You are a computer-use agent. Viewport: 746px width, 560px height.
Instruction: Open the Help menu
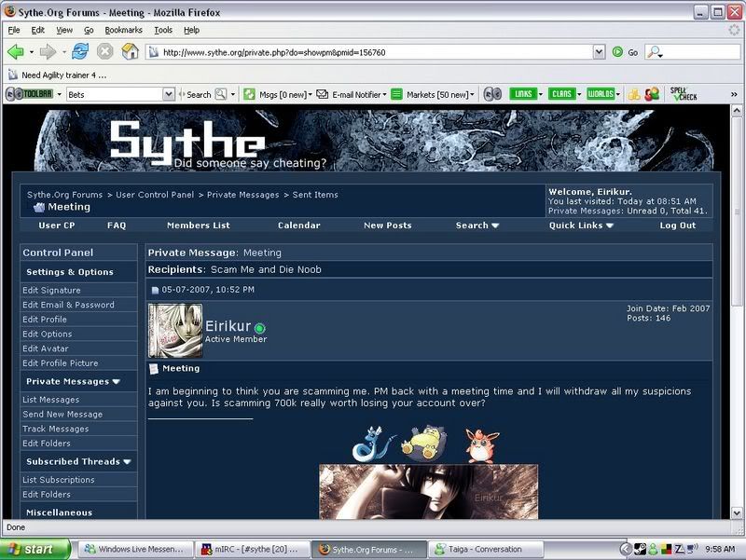tap(191, 30)
